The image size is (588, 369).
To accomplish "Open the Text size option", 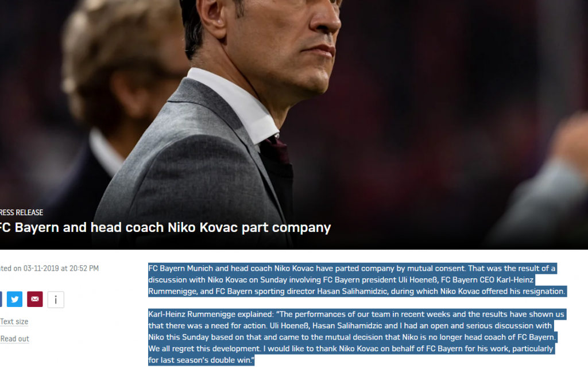I will (x=14, y=321).
